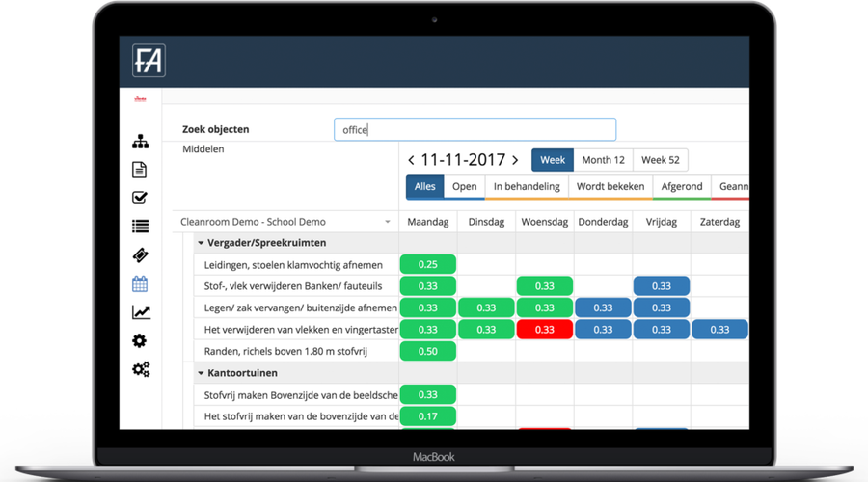The height and width of the screenshot is (482, 868).
Task: Click the Zoek objecten search field
Action: pos(475,129)
